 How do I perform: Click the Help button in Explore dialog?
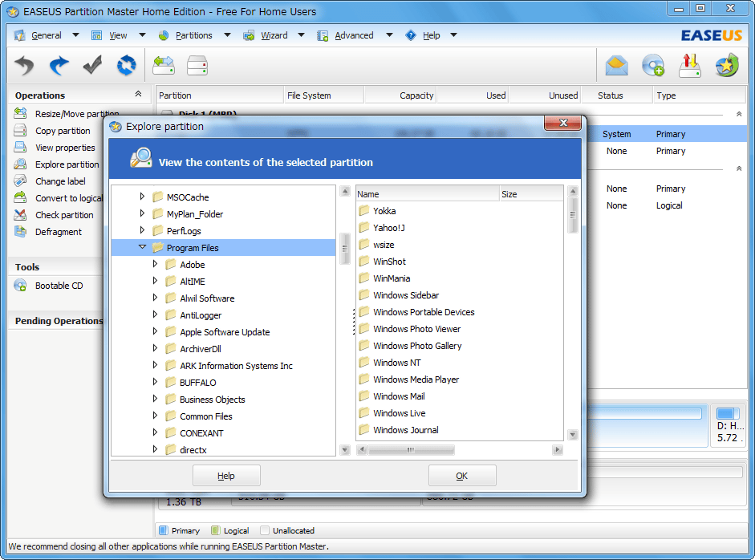click(x=226, y=476)
